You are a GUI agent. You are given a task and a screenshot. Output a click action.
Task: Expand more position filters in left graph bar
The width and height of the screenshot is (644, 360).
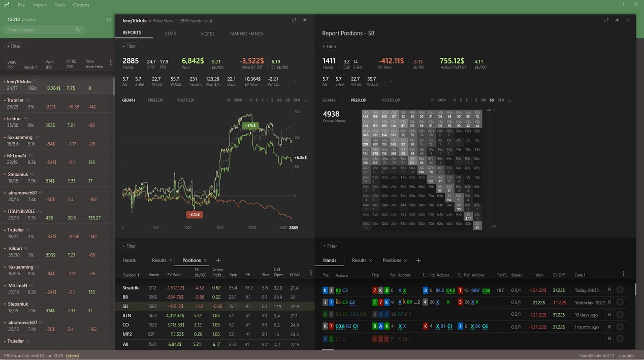307,101
